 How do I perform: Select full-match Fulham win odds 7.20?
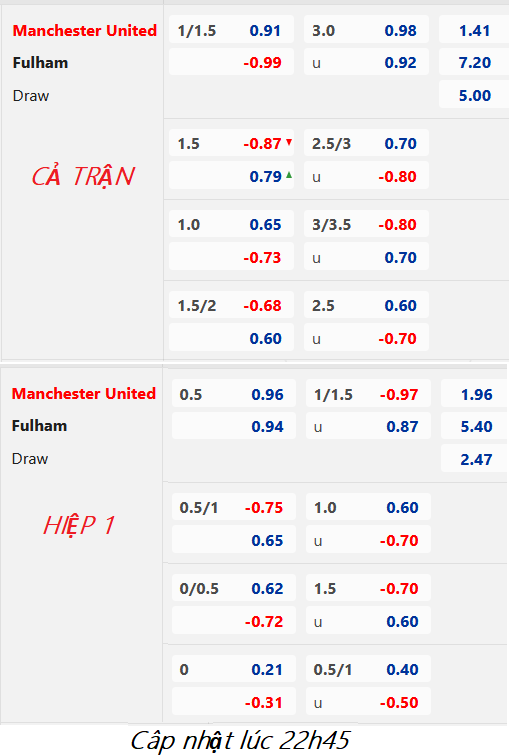pyautogui.click(x=475, y=63)
